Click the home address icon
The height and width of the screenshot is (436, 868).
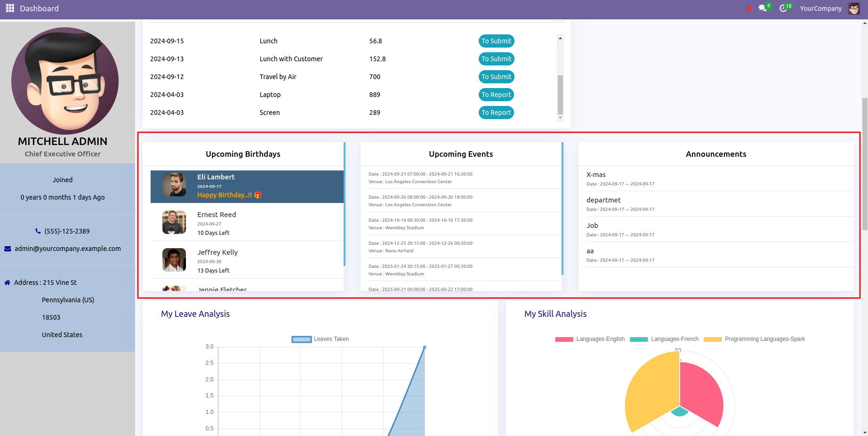[x=8, y=283]
